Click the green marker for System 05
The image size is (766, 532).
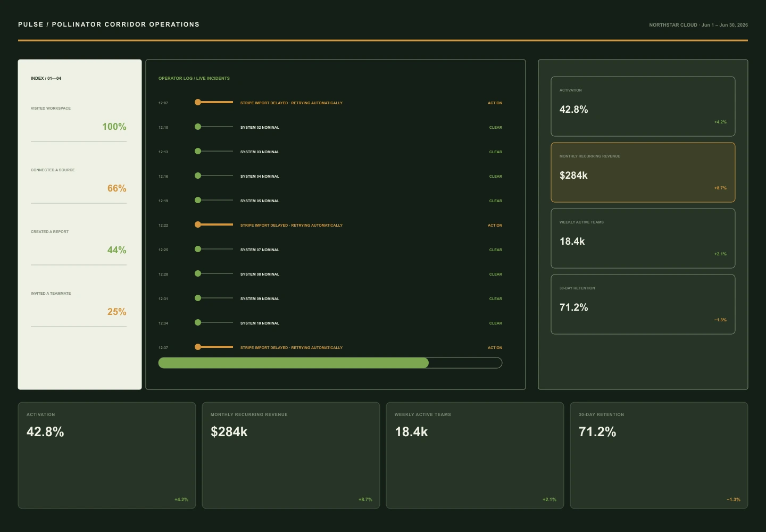click(x=198, y=200)
